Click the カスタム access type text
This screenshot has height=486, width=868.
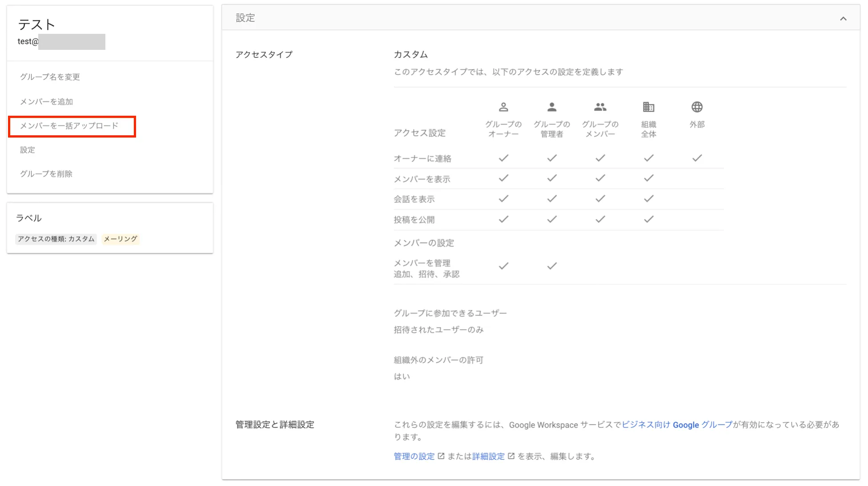coord(411,55)
